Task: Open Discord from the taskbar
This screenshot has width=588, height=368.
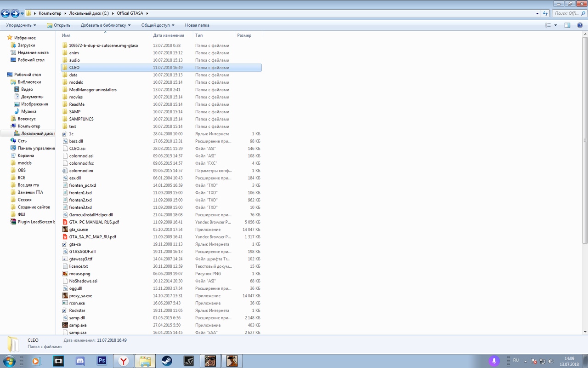Action: click(80, 361)
